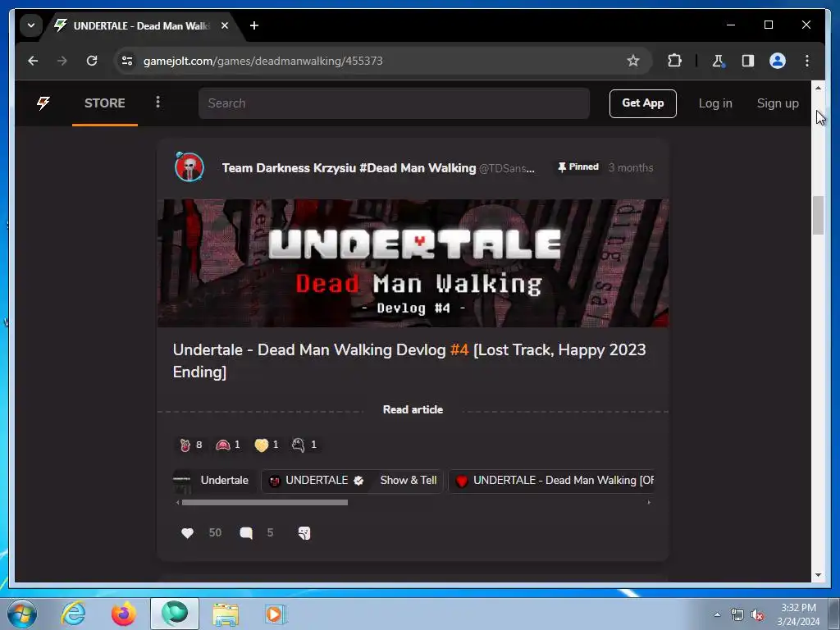The height and width of the screenshot is (630, 840).
Task: Toggle the browser side panel
Action: click(748, 61)
